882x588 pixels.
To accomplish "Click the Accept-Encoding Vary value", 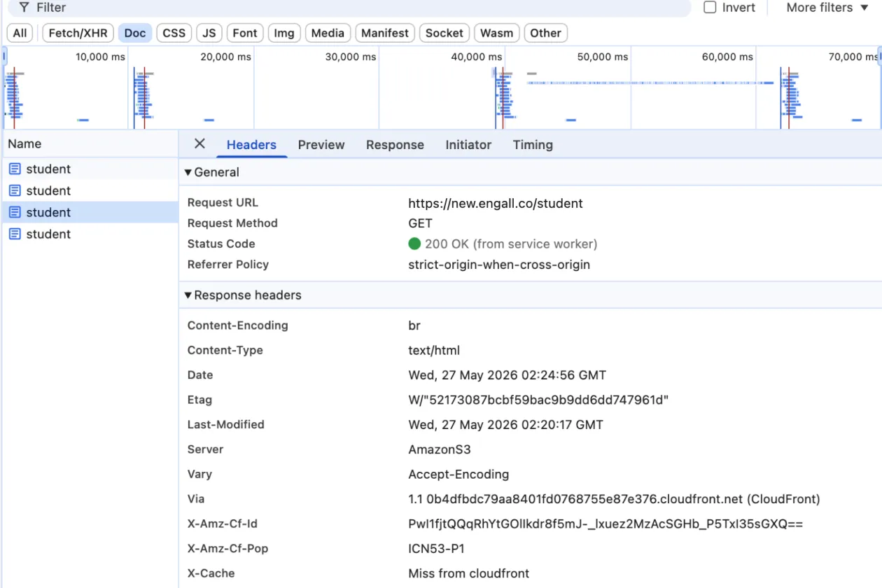I will [458, 475].
